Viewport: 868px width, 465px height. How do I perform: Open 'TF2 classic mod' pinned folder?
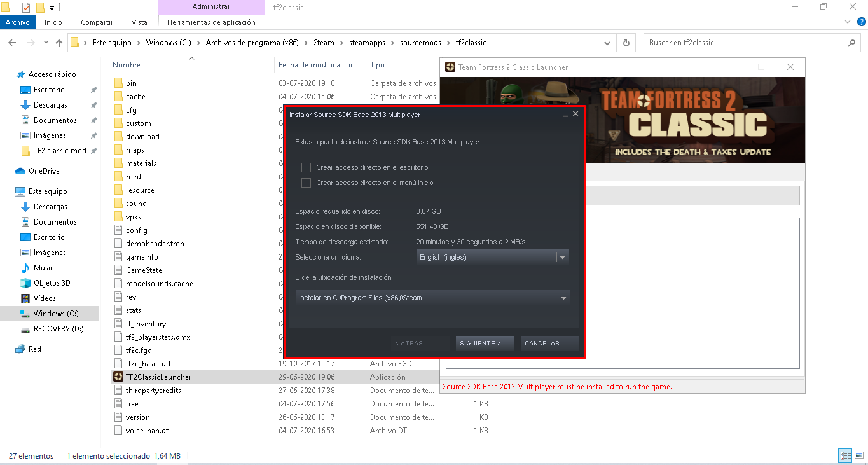pyautogui.click(x=60, y=151)
